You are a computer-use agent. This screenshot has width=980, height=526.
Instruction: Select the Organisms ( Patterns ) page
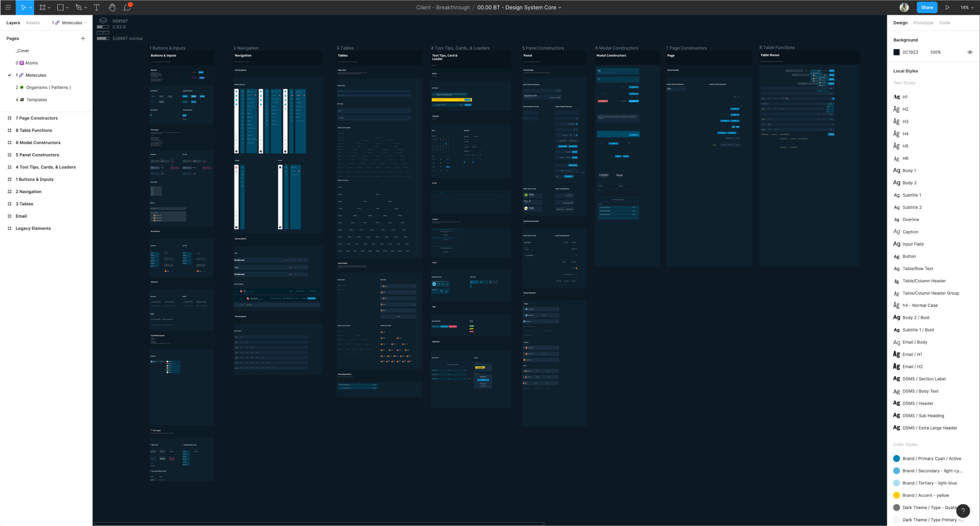[x=48, y=88]
